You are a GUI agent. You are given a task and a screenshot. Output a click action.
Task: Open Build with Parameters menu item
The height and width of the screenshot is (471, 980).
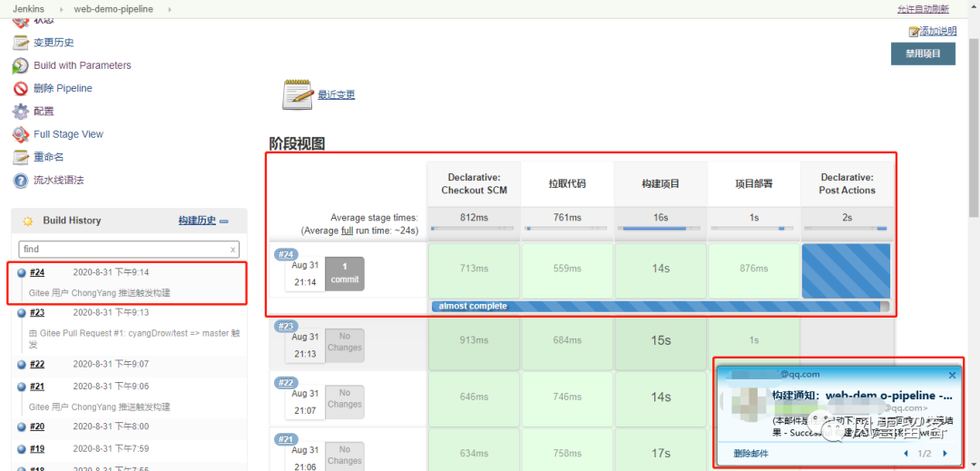(x=83, y=65)
